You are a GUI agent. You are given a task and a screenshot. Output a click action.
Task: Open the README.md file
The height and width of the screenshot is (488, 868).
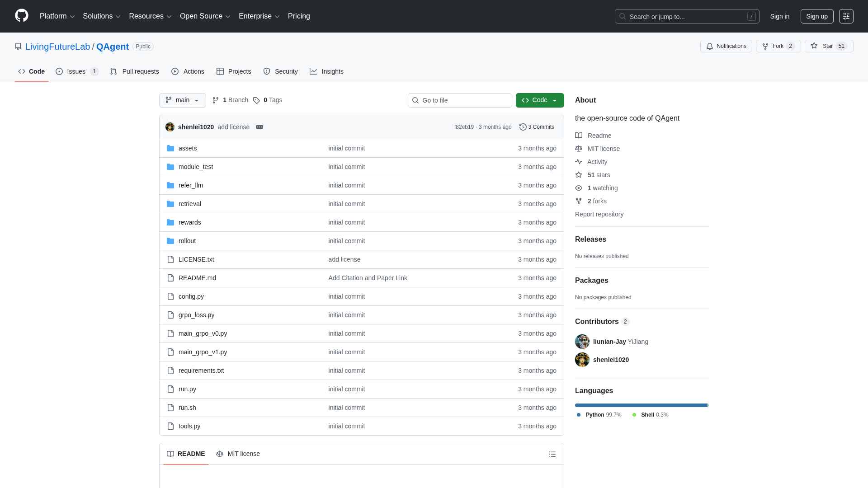coord(197,278)
